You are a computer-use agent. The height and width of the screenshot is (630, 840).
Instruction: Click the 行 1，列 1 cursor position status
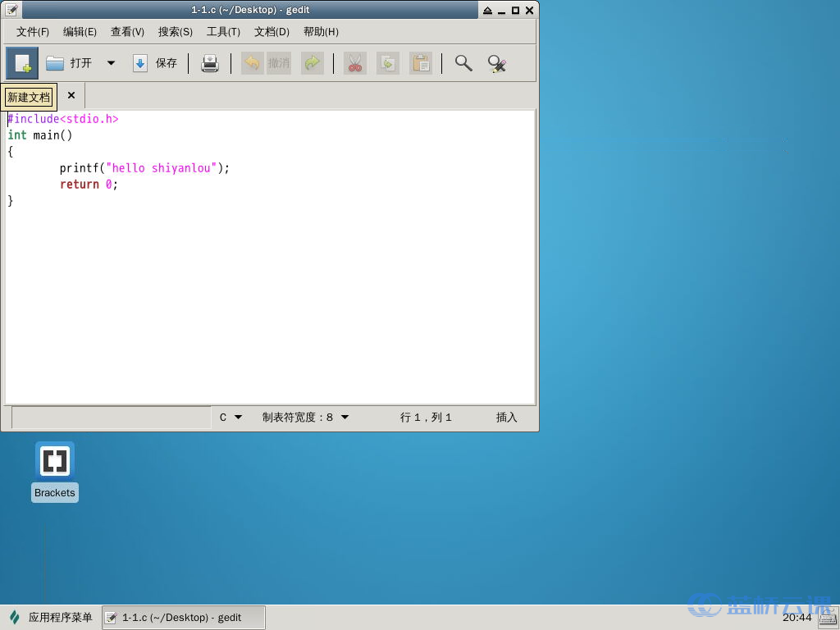click(x=426, y=418)
